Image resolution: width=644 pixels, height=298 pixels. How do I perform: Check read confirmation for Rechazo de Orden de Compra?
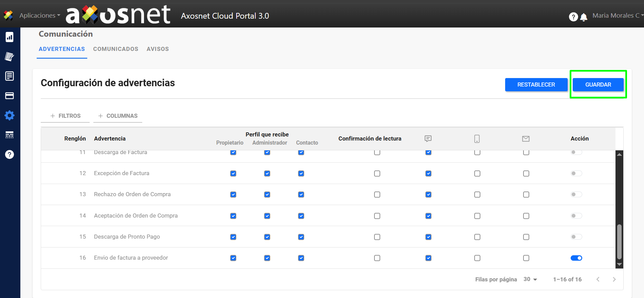click(377, 194)
